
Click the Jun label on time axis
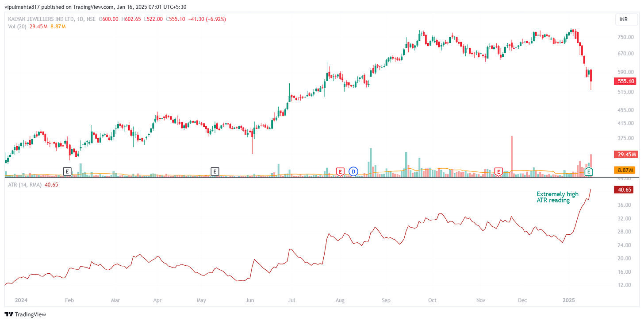coord(250,300)
